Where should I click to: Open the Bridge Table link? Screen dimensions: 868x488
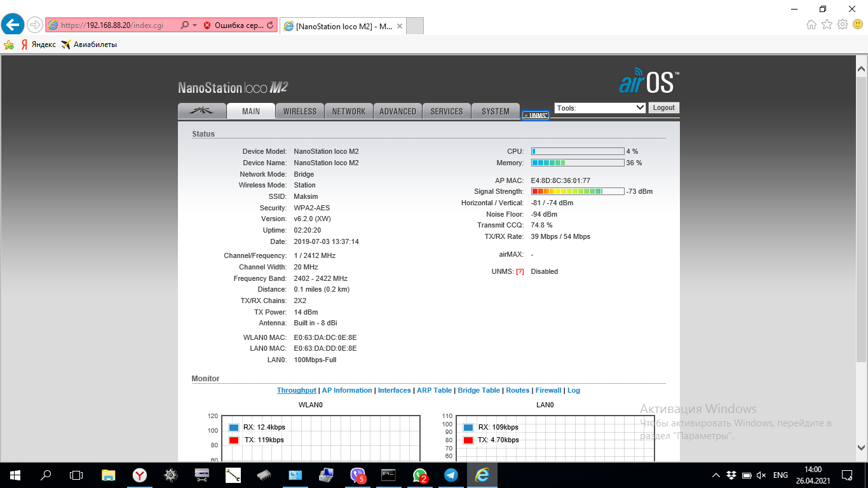(x=479, y=390)
